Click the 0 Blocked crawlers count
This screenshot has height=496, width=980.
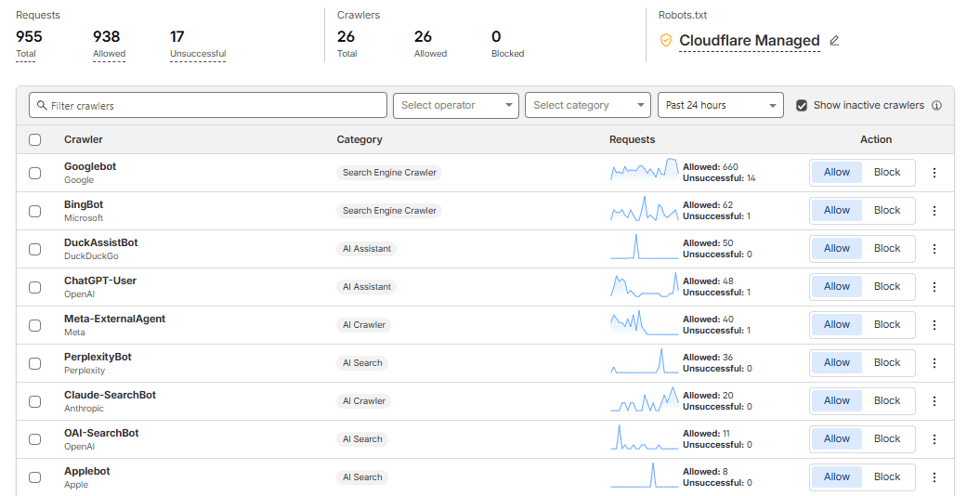point(496,37)
